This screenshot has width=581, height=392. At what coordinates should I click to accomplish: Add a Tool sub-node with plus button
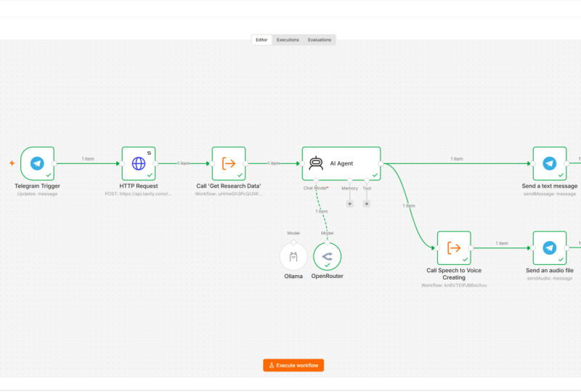point(367,204)
